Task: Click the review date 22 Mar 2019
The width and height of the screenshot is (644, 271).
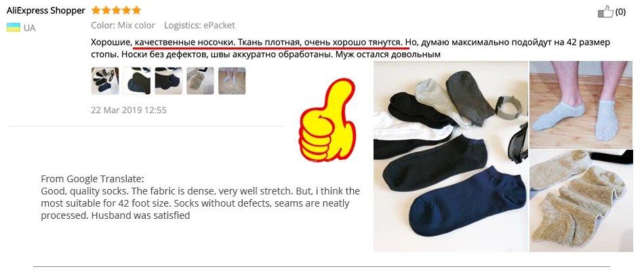Action: point(129,110)
